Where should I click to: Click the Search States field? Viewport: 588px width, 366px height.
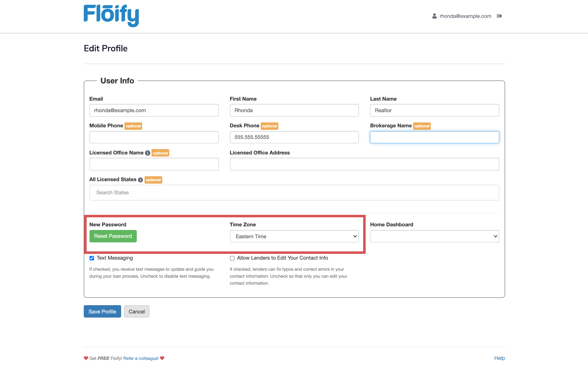click(294, 193)
